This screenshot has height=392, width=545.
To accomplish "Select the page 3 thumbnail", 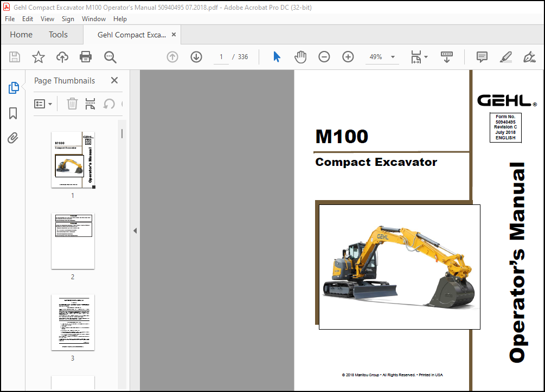I will point(73,323).
